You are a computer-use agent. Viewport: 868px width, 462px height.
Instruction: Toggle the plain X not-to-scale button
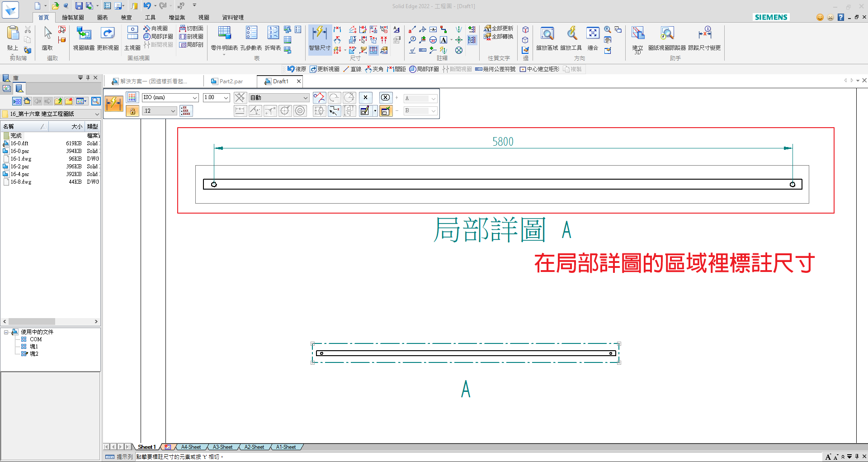(x=365, y=98)
